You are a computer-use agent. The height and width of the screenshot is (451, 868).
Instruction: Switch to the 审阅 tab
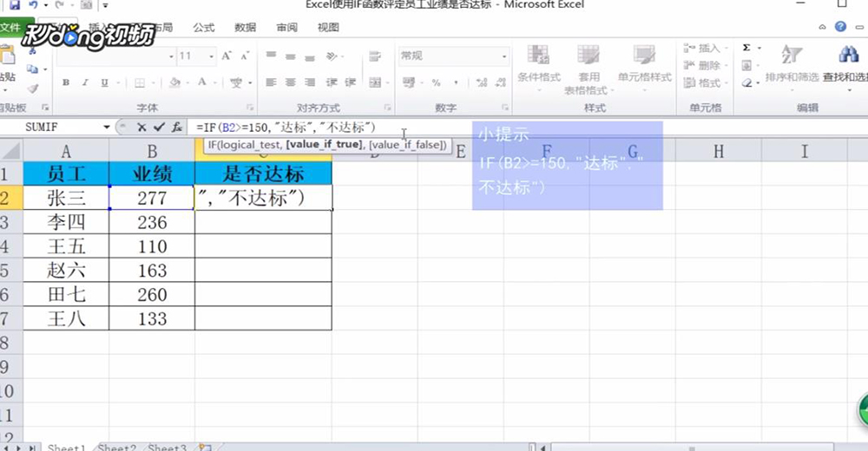coord(286,27)
